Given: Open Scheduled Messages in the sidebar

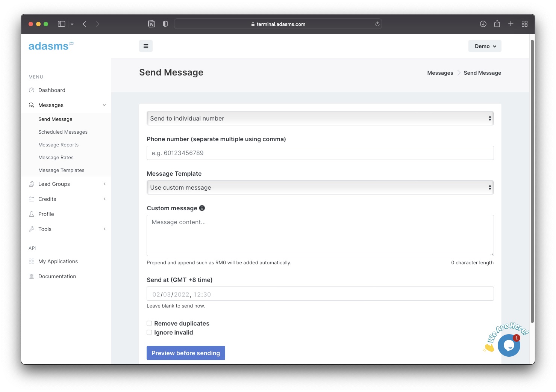Looking at the screenshot, I should click(63, 132).
